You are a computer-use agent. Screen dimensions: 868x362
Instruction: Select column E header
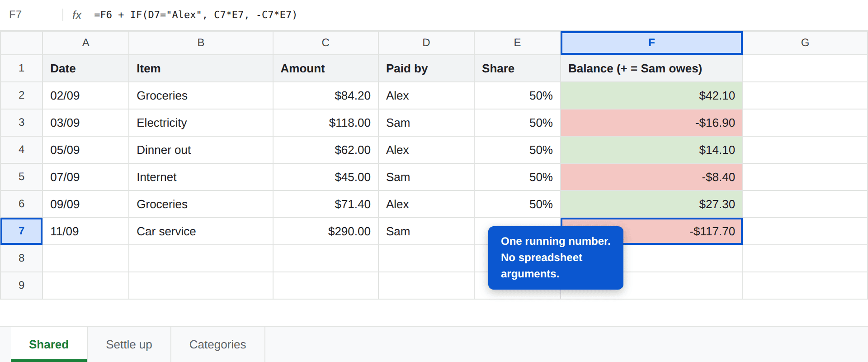517,43
